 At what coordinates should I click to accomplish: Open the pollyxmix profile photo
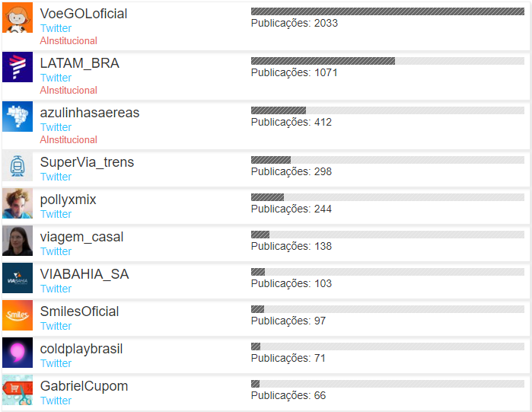18,203
